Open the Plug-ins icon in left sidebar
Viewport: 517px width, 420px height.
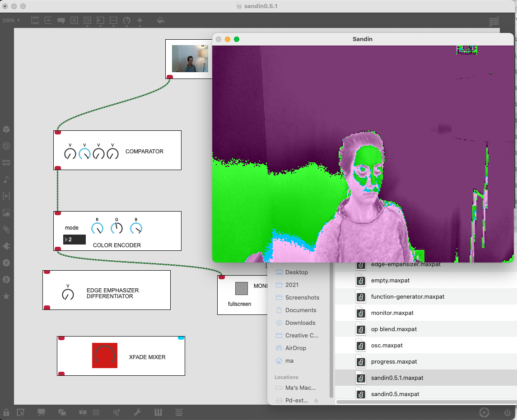(x=6, y=246)
